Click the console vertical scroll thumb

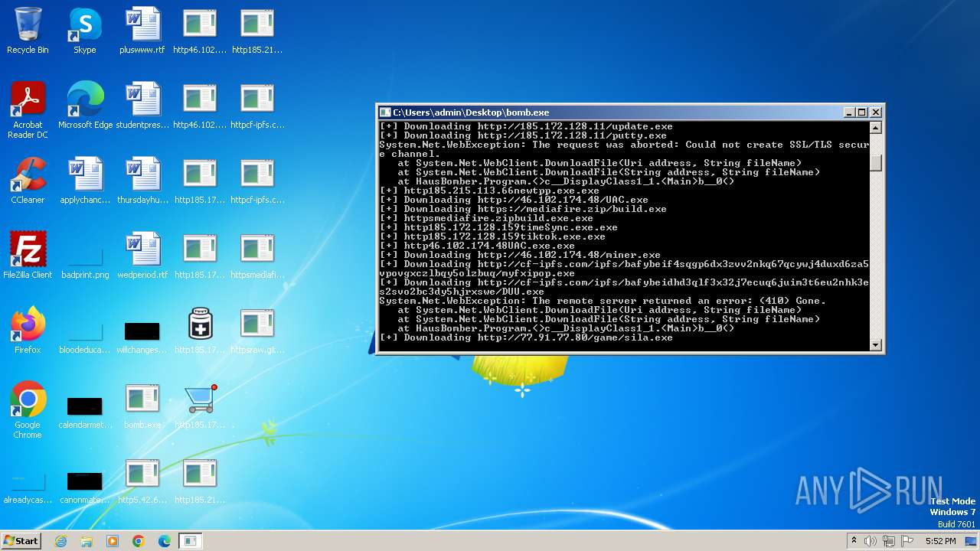click(x=876, y=163)
